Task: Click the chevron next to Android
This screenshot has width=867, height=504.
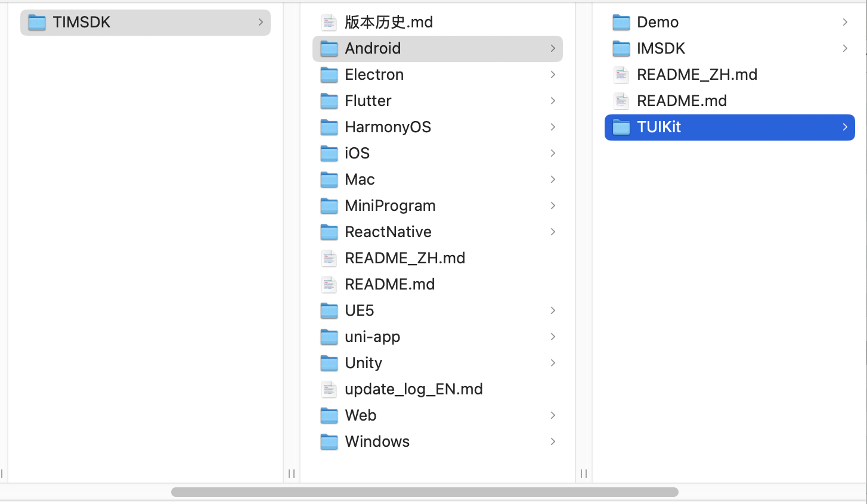Action: click(x=553, y=48)
